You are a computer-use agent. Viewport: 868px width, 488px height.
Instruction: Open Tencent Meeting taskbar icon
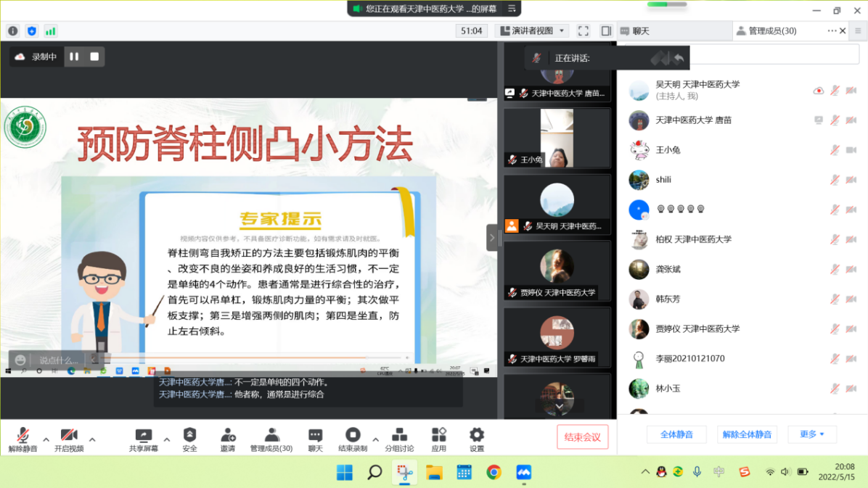[524, 473]
